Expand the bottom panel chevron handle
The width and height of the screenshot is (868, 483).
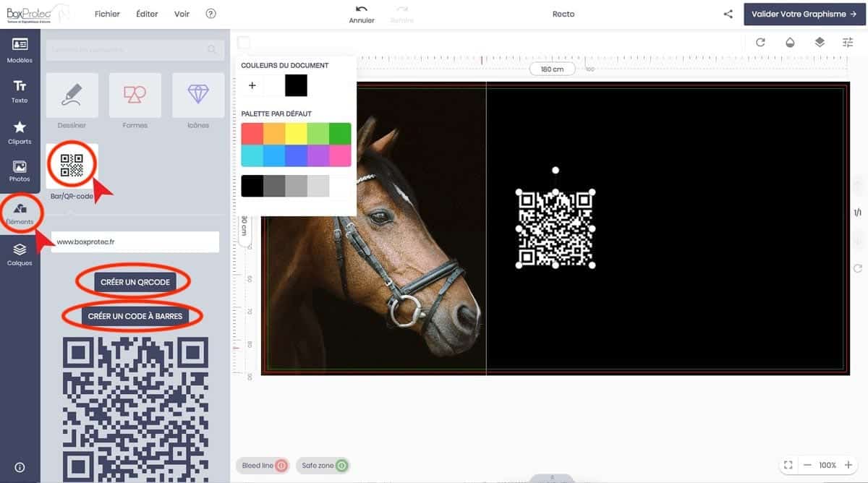[552, 478]
